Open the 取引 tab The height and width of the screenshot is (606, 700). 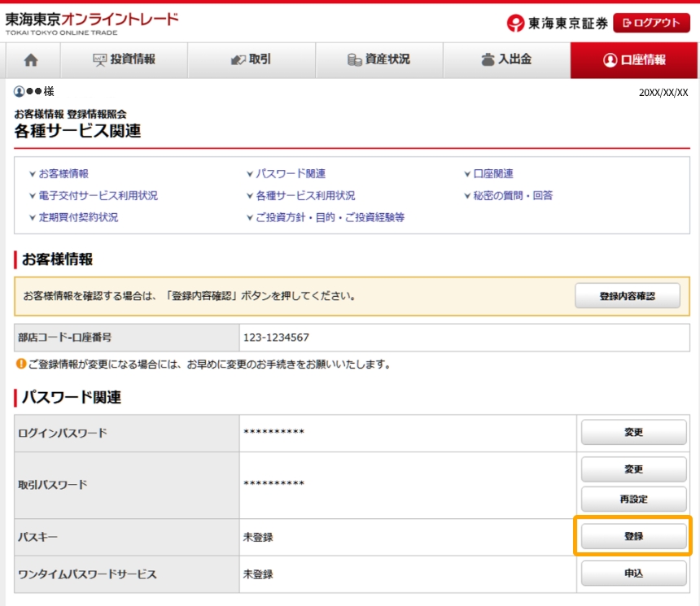(x=251, y=60)
